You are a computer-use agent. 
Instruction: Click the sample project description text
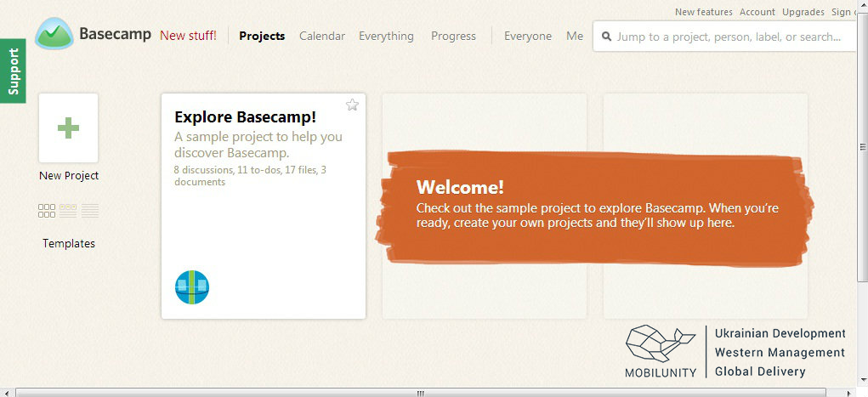(x=258, y=145)
